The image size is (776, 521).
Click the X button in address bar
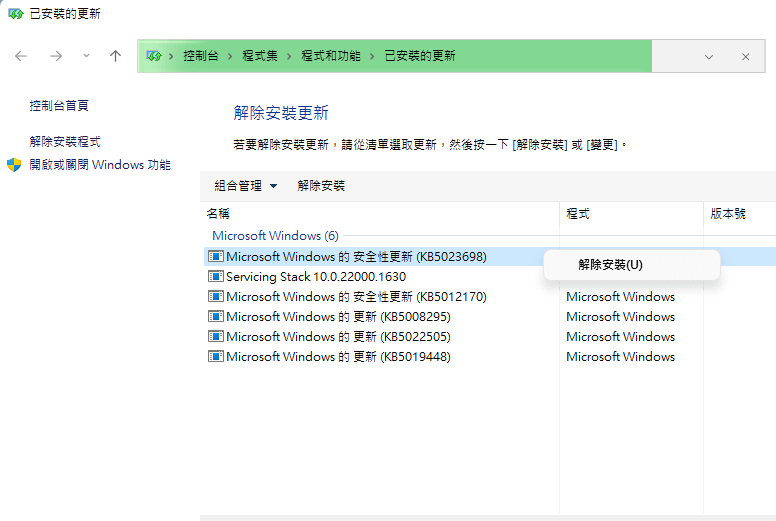coord(745,57)
